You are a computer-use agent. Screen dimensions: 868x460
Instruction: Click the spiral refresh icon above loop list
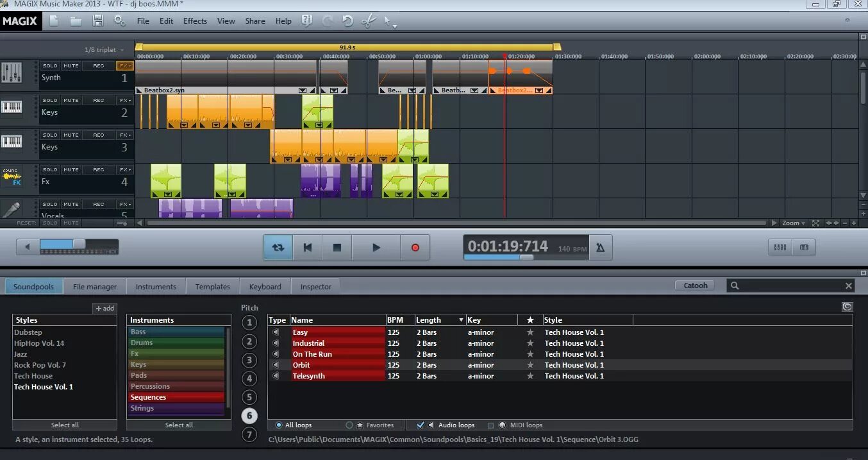[847, 307]
